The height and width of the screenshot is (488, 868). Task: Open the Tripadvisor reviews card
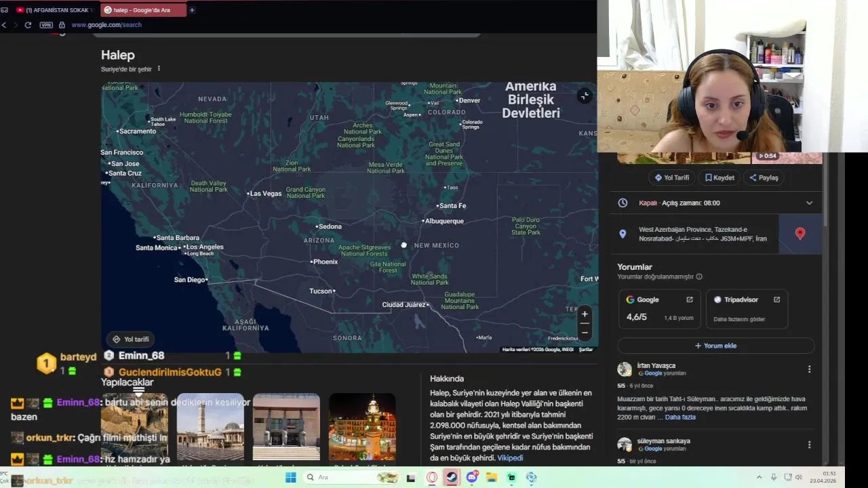click(747, 308)
